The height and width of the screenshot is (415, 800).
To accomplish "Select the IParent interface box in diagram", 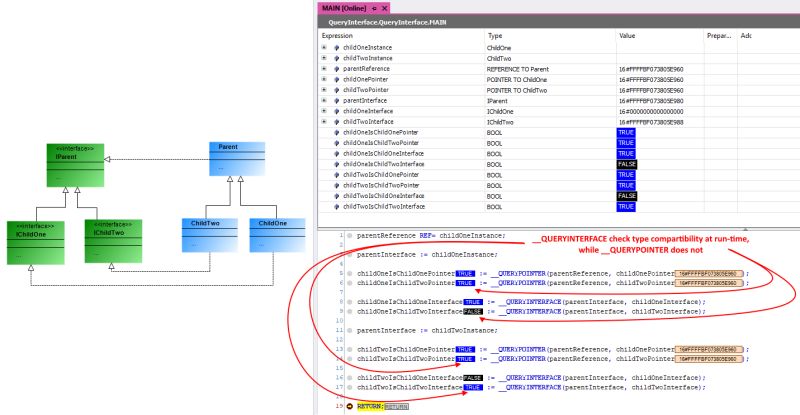I will [76, 165].
